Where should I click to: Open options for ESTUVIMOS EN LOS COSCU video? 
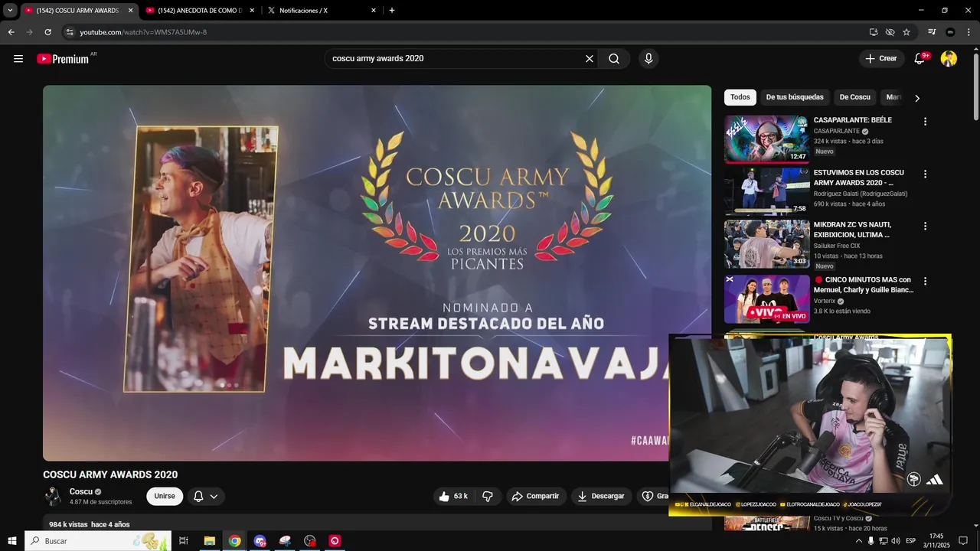(925, 174)
